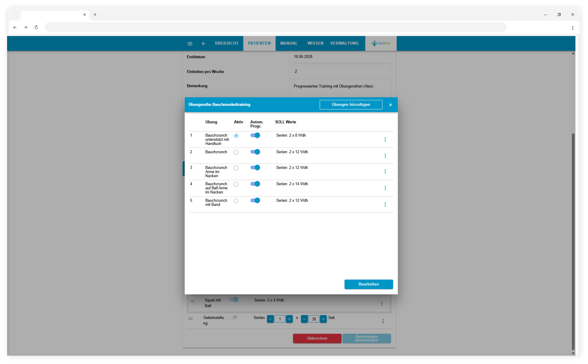Click the Bemerkung text field

tap(340, 88)
